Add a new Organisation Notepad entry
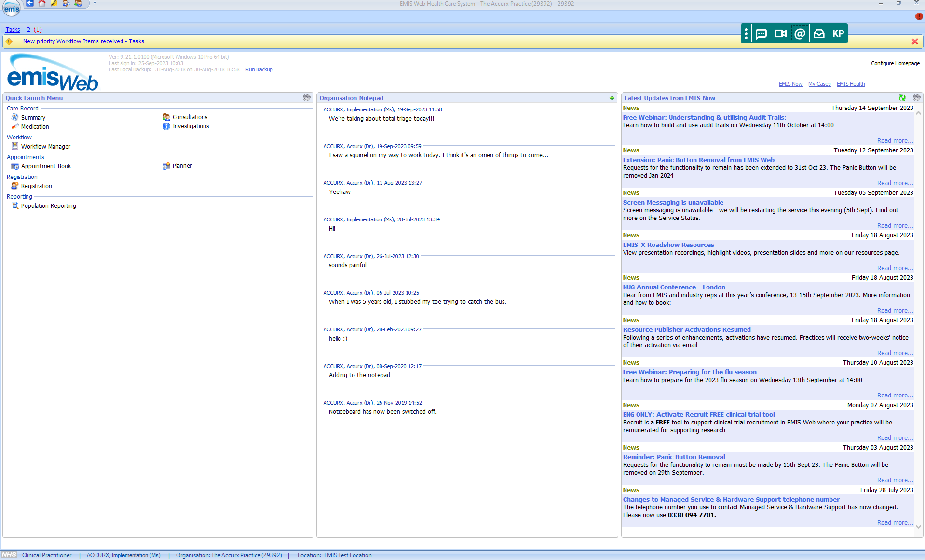The height and width of the screenshot is (560, 925). [x=612, y=98]
